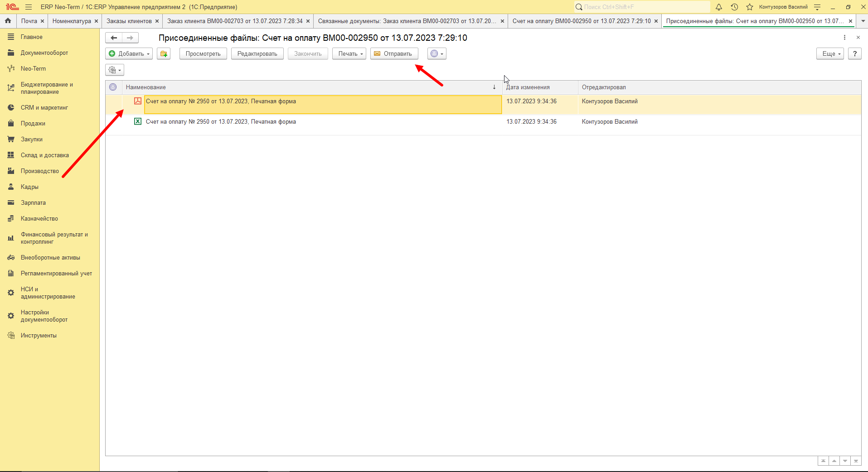Open help with the question mark button
The image size is (868, 472).
pos(855,53)
